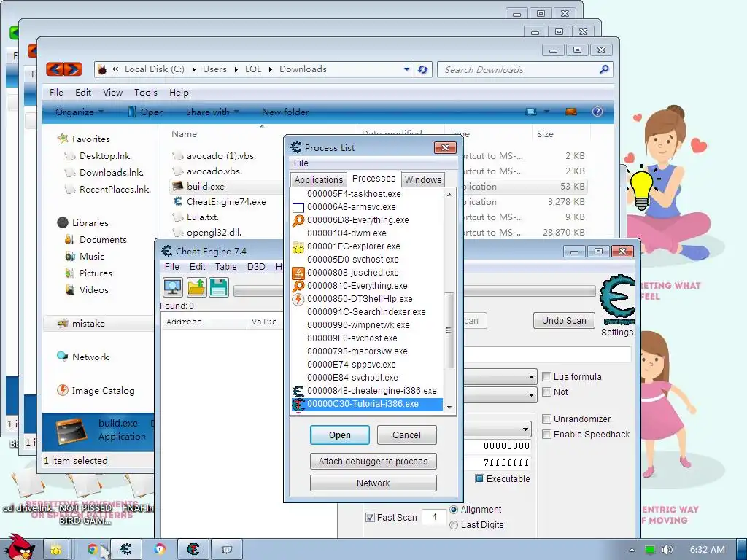
Task: Click the CheatEngine74.exe file icon
Action: [x=178, y=201]
